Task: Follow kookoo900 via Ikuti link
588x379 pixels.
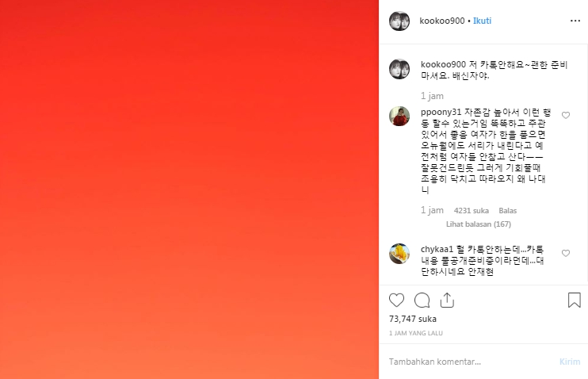Action: coord(482,21)
